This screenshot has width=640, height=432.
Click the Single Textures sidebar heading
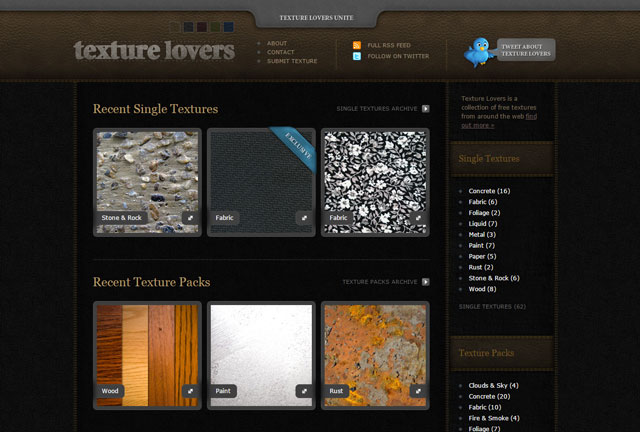[x=489, y=158]
